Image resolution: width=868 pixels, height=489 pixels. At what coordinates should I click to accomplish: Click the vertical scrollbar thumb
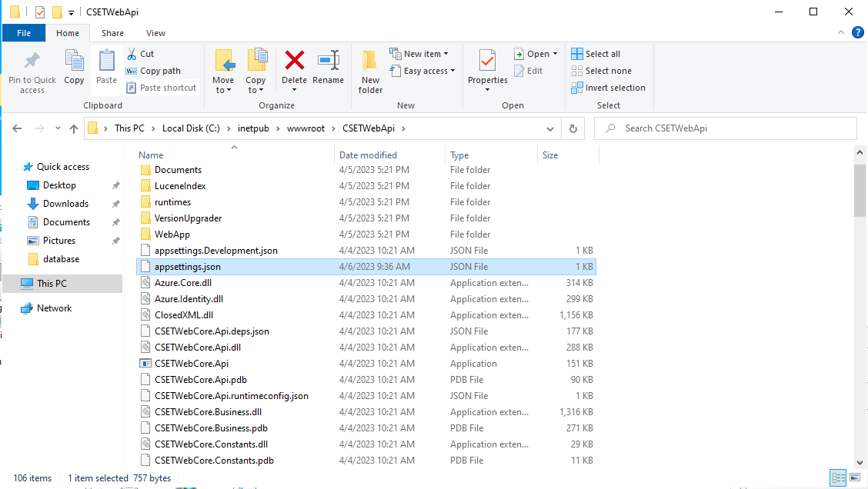[859, 190]
